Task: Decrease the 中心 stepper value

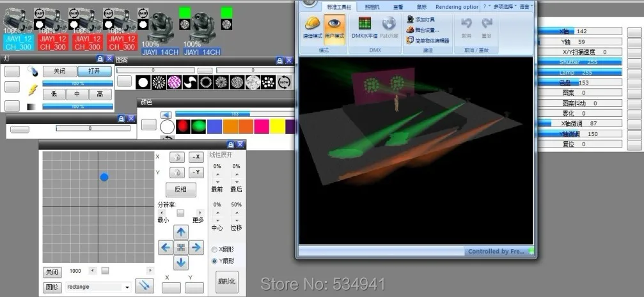Action: pos(217,220)
